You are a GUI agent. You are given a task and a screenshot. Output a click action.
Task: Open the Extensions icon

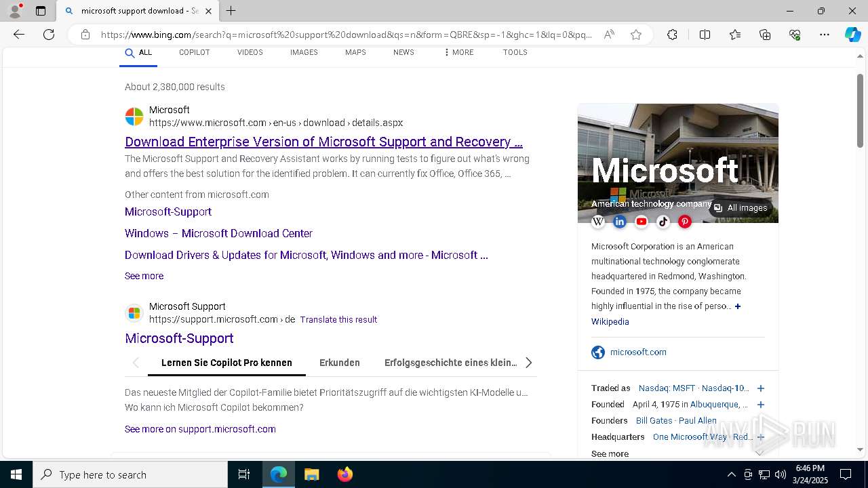672,35
